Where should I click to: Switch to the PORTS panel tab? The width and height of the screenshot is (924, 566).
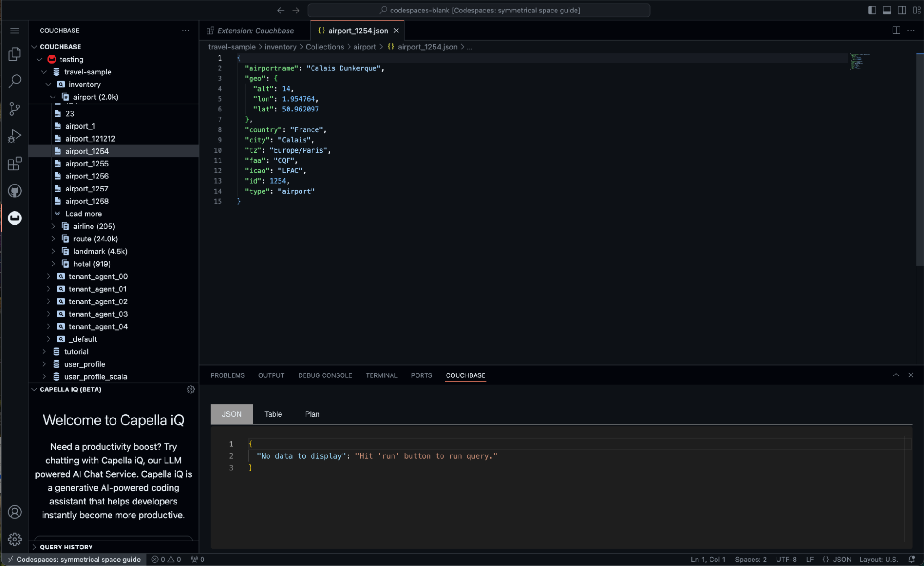pyautogui.click(x=421, y=375)
